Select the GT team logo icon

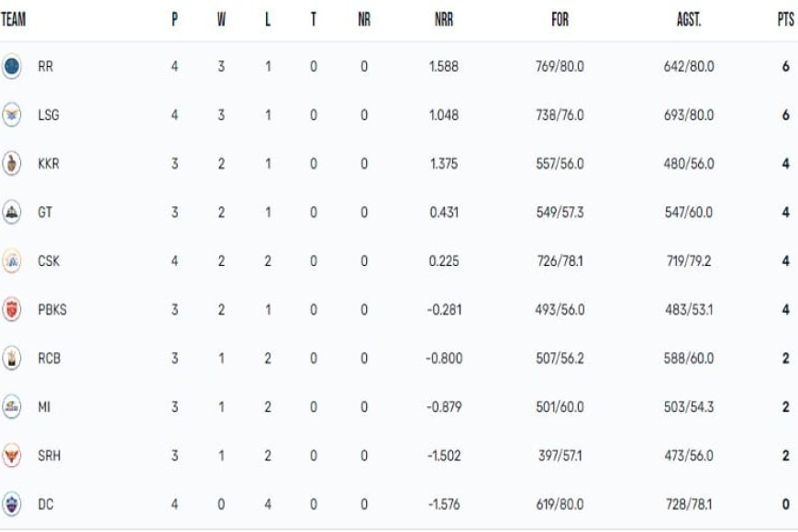11,212
